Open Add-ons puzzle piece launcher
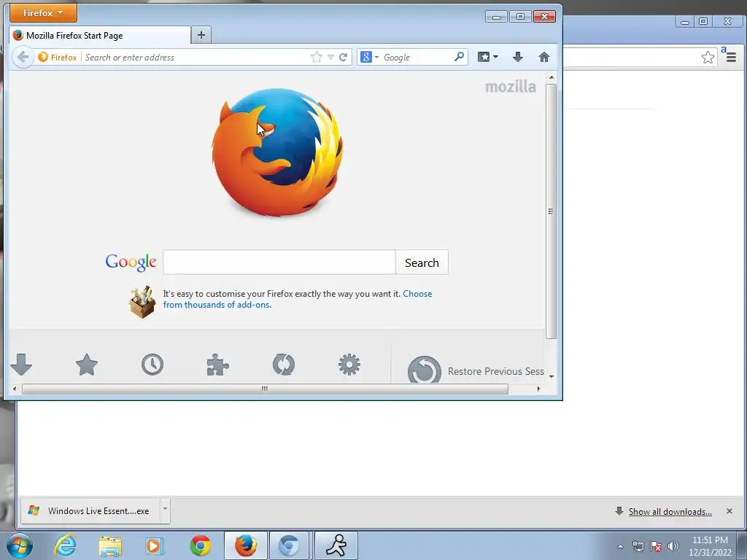Screen dimensions: 747x560 pos(217,365)
